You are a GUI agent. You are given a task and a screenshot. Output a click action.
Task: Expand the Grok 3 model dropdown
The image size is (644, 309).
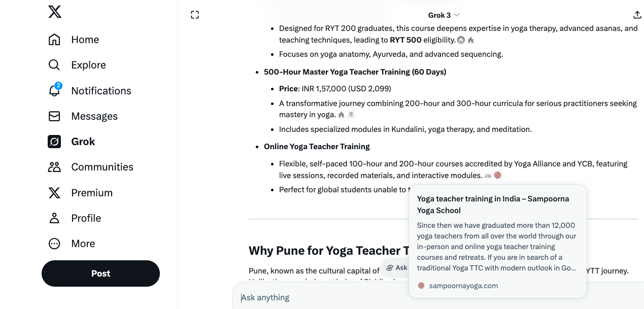point(444,15)
